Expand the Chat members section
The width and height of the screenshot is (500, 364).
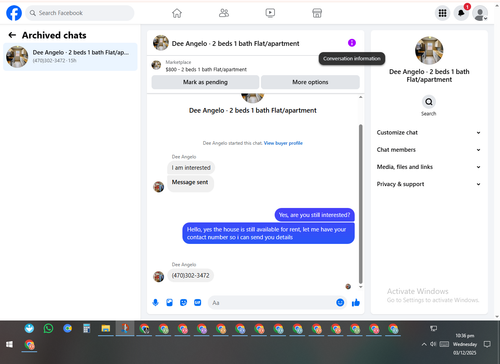pyautogui.click(x=429, y=150)
